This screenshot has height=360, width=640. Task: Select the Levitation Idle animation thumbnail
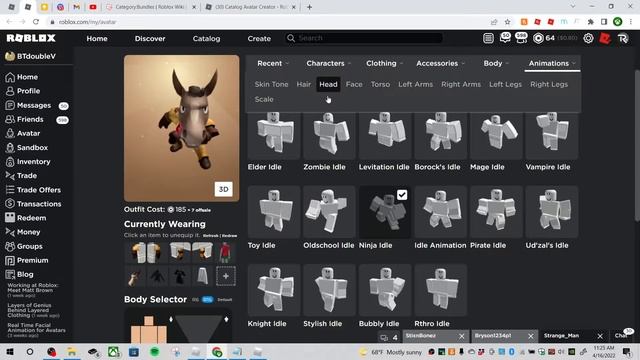384,135
